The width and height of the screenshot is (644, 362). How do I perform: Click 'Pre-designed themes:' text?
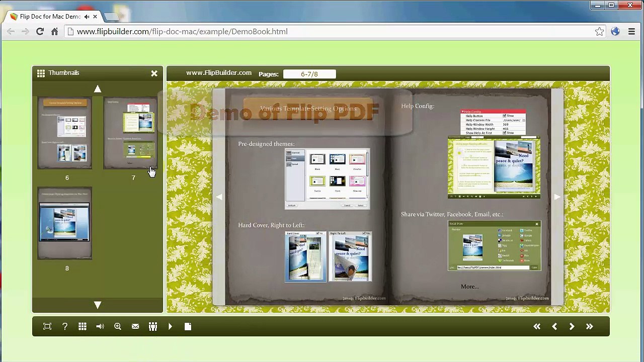(266, 144)
